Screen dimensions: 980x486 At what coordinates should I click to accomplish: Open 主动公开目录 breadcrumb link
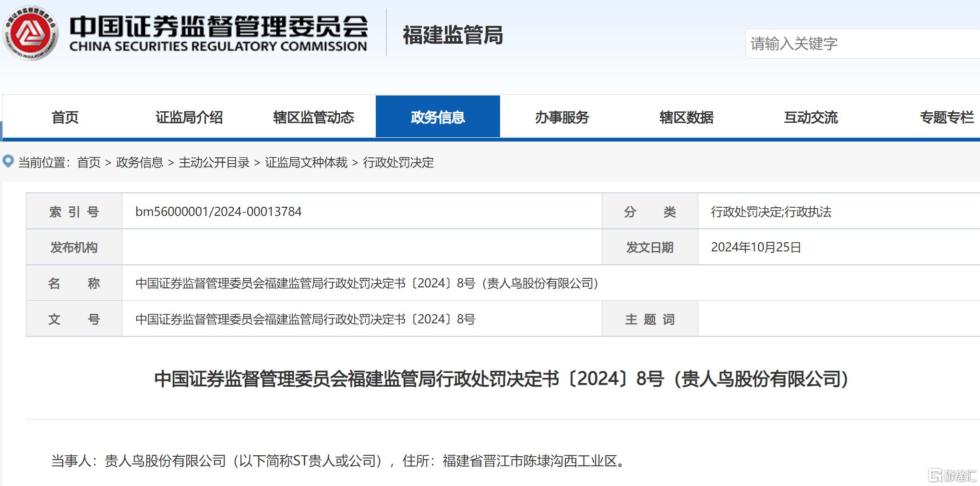click(214, 163)
